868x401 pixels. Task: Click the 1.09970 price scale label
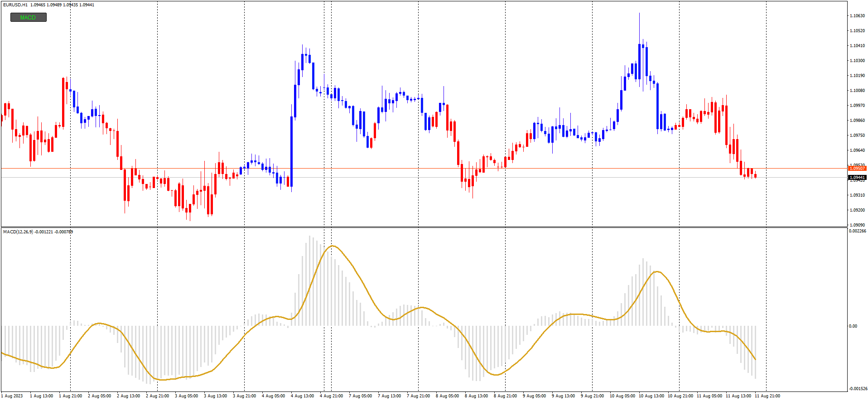(857, 106)
